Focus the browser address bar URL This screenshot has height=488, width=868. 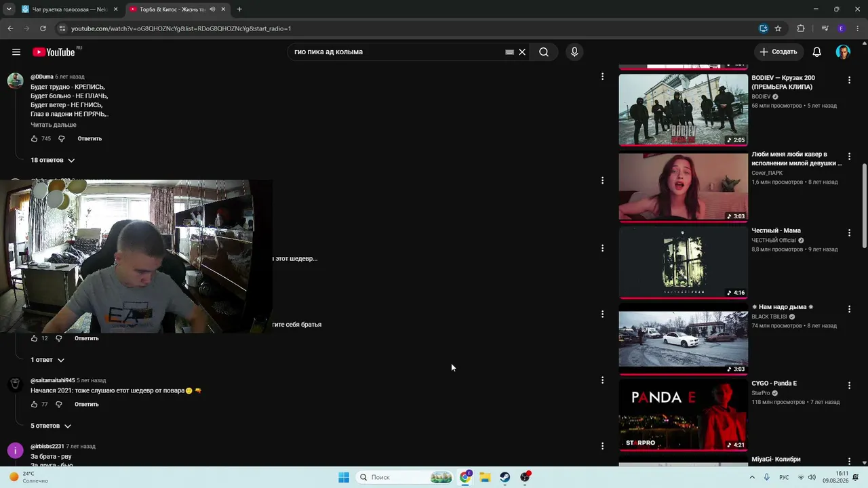tap(181, 28)
